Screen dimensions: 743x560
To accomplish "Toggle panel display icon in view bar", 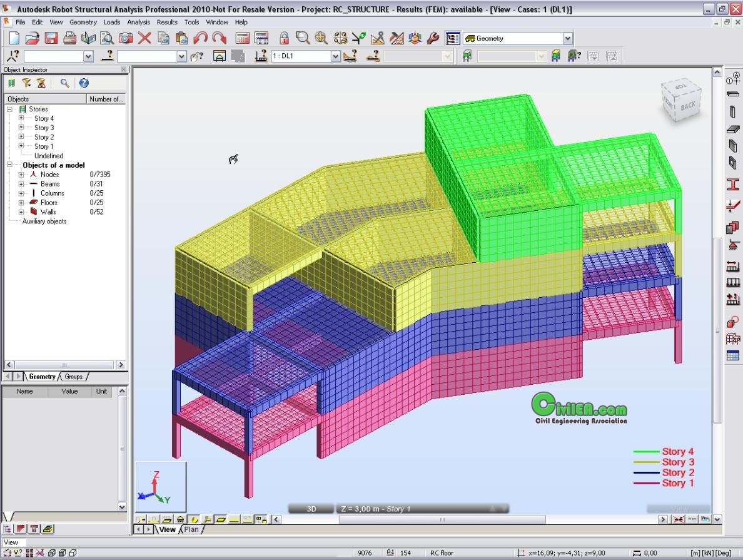I will click(x=221, y=519).
